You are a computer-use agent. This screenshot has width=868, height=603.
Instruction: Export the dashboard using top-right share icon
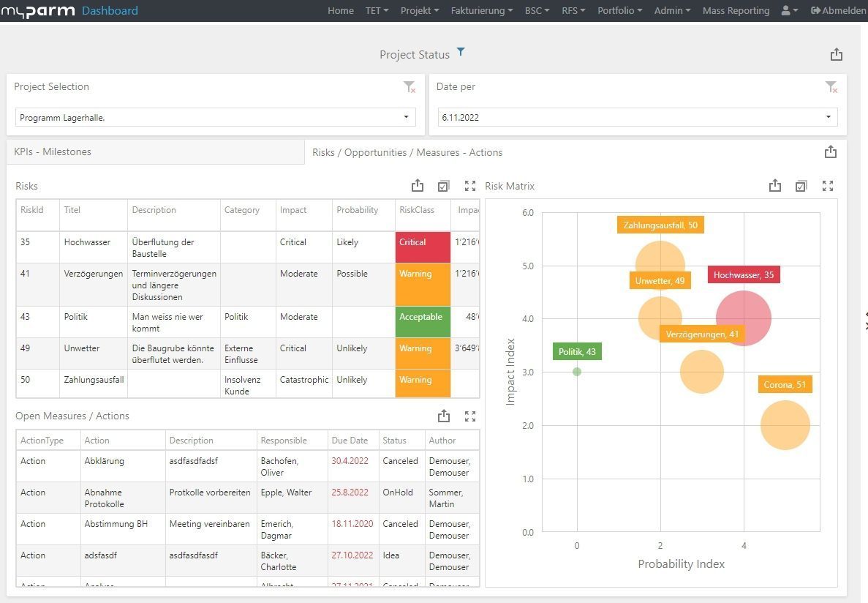point(837,55)
